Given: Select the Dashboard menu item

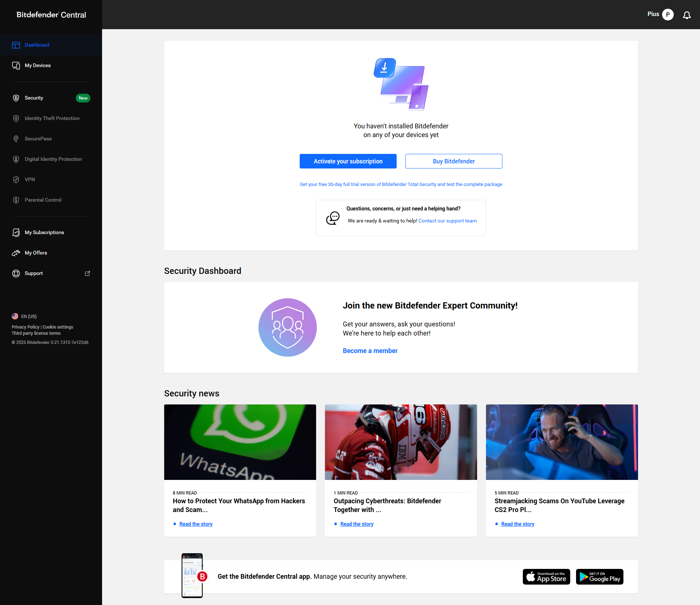Looking at the screenshot, I should pyautogui.click(x=37, y=45).
